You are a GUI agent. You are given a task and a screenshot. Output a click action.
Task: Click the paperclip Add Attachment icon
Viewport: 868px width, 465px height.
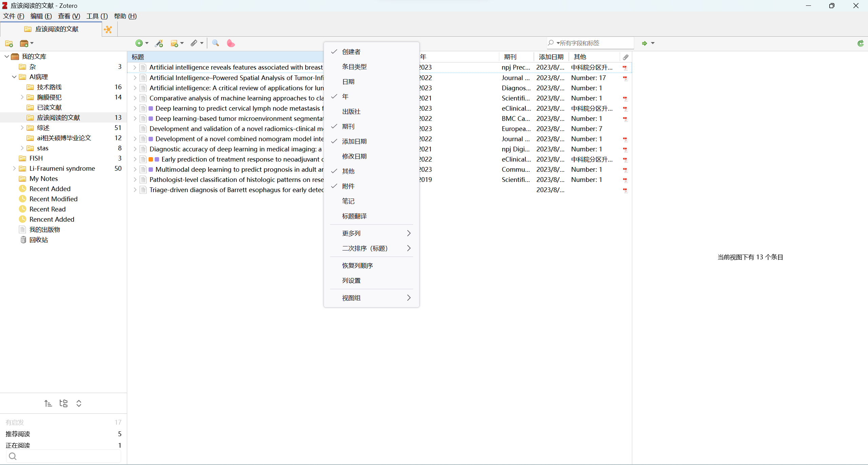[x=194, y=43]
